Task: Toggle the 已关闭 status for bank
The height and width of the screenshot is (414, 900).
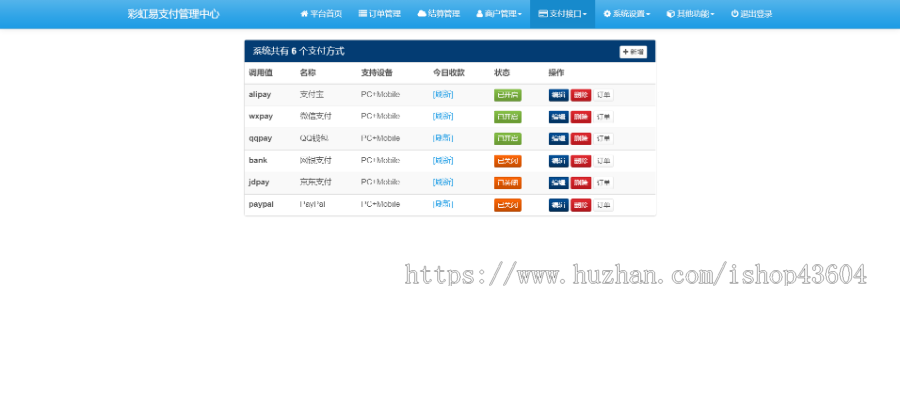Action: (x=507, y=161)
